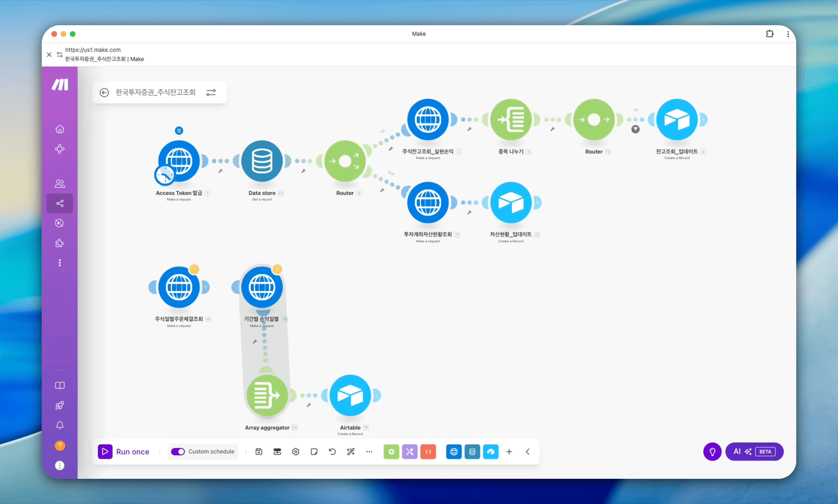Click Run once button
This screenshot has height=504, width=838.
click(x=124, y=452)
